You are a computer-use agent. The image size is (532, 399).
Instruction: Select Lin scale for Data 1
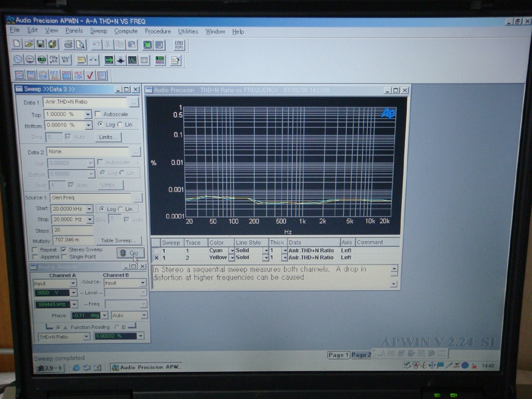click(x=120, y=124)
